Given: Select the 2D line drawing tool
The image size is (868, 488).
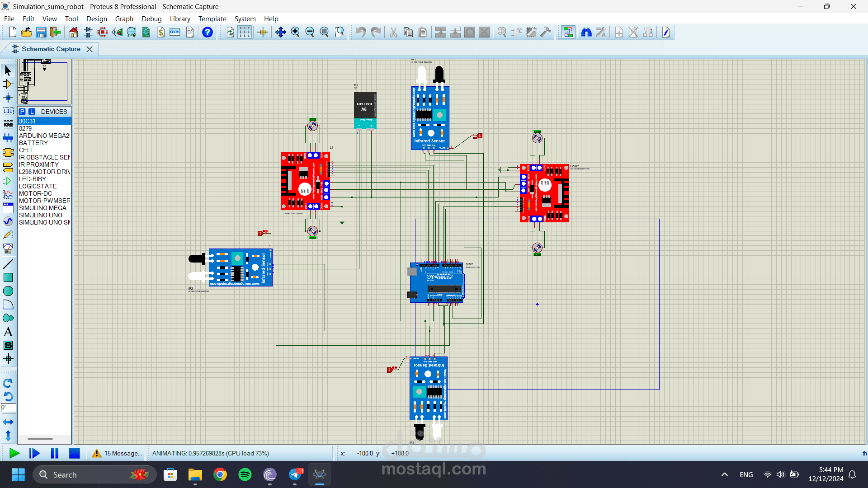Looking at the screenshot, I should click(x=8, y=264).
